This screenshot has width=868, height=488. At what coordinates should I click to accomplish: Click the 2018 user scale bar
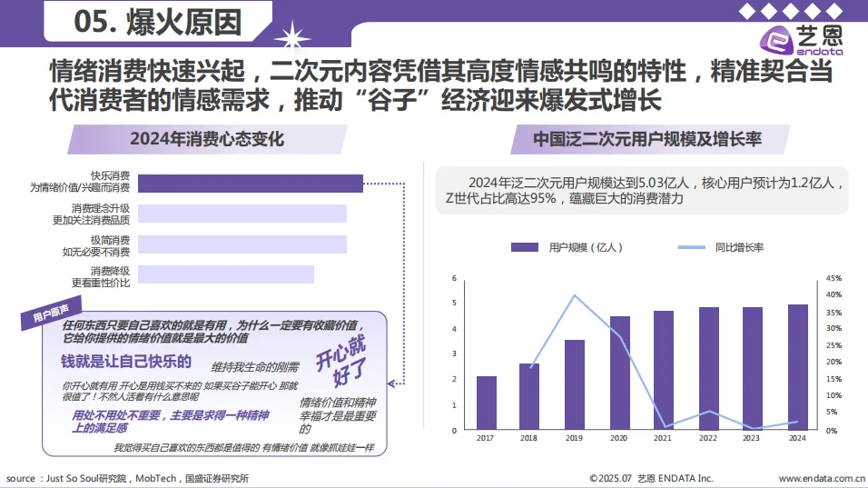click(529, 396)
